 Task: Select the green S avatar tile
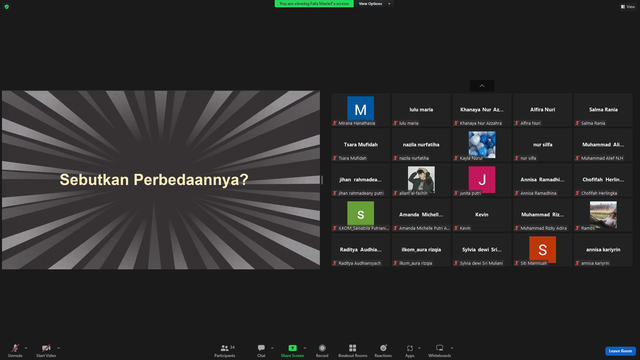pos(360,215)
